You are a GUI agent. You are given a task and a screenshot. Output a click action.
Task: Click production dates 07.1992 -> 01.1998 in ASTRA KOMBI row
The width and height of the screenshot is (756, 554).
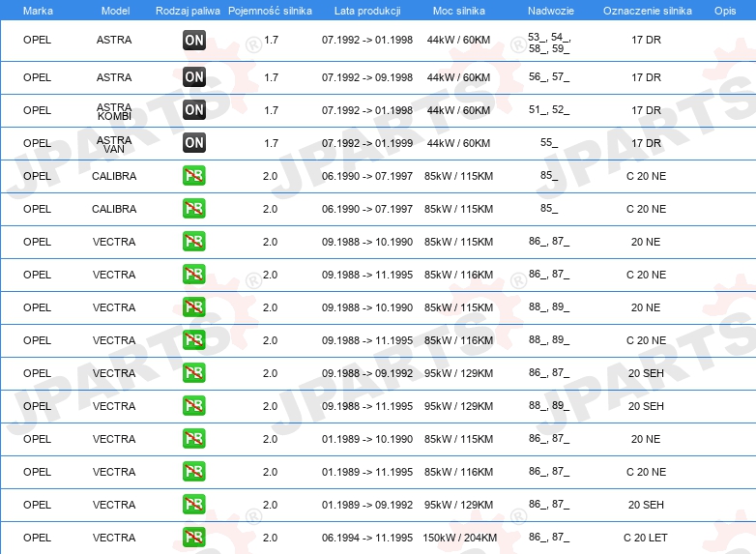[x=367, y=110]
